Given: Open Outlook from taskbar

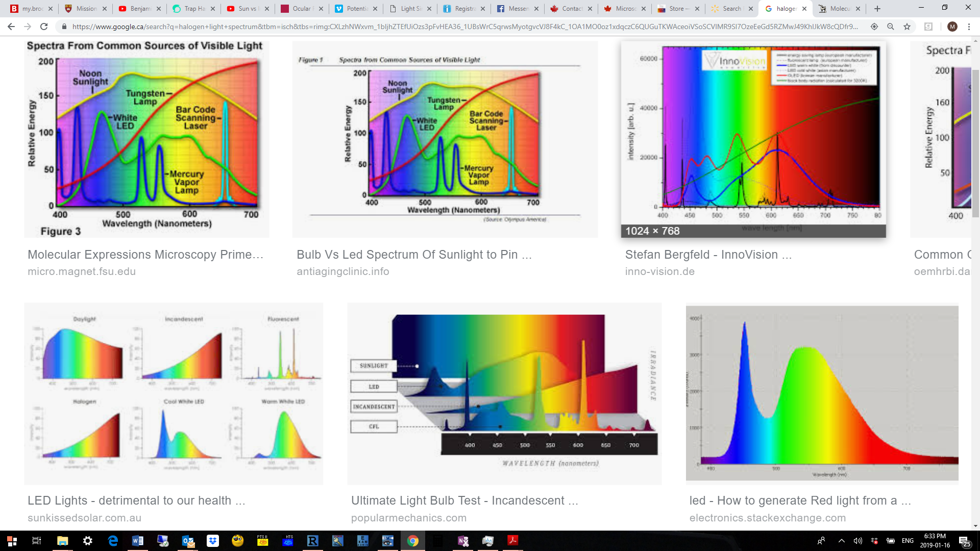Looking at the screenshot, I should [x=188, y=541].
